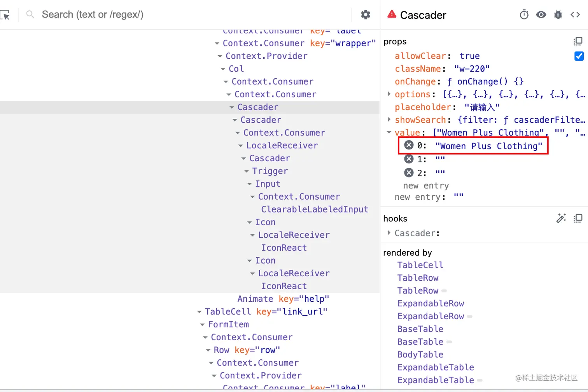
Task: Collapse the Input node arrow
Action: [250, 184]
